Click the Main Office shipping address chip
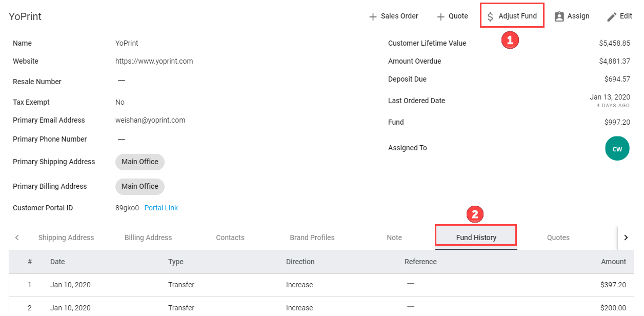This screenshot has height=316, width=644. point(140,162)
